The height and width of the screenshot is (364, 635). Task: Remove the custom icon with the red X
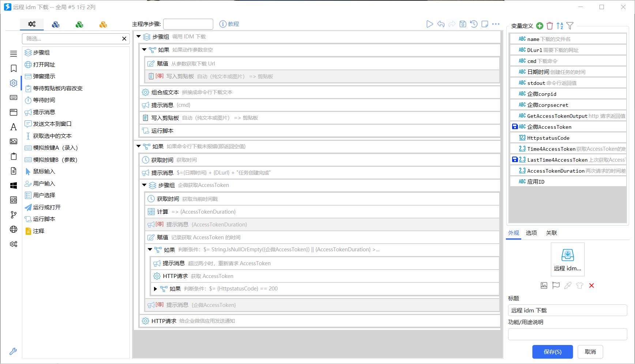[592, 285]
